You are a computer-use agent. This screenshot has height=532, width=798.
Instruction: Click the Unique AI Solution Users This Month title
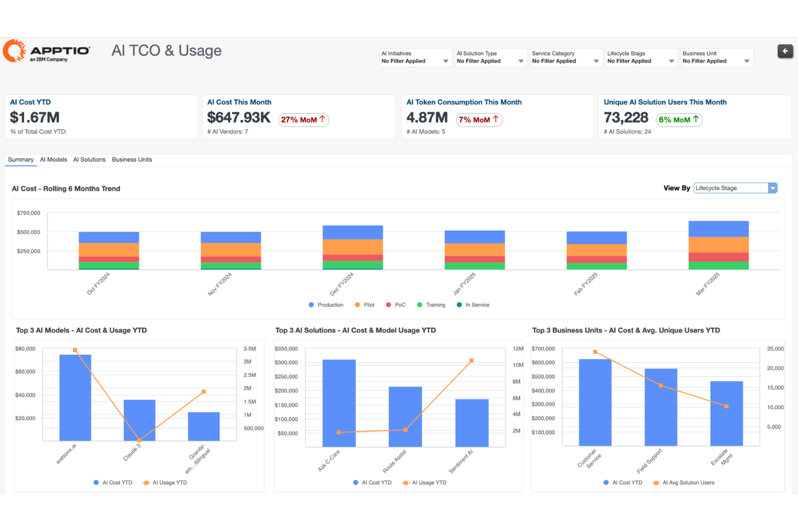[x=665, y=102]
